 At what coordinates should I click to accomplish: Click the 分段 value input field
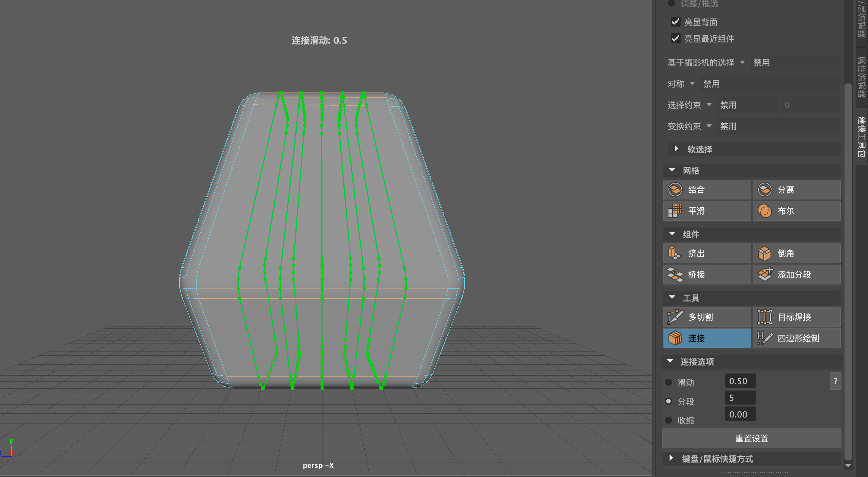741,398
